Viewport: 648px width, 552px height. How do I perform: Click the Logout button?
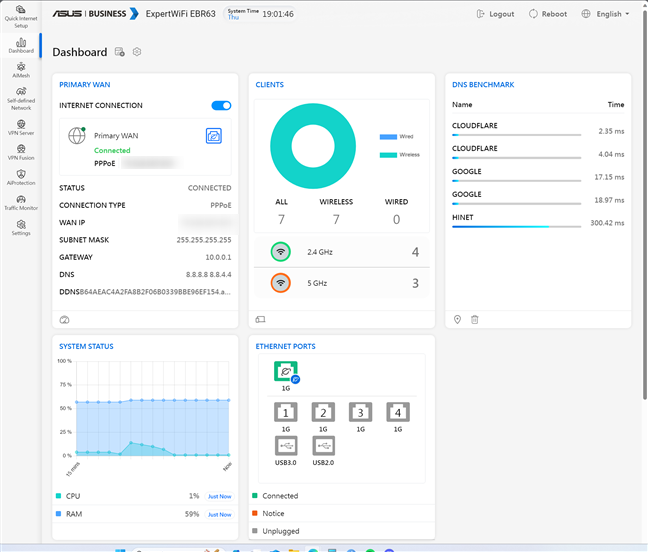[x=496, y=15]
